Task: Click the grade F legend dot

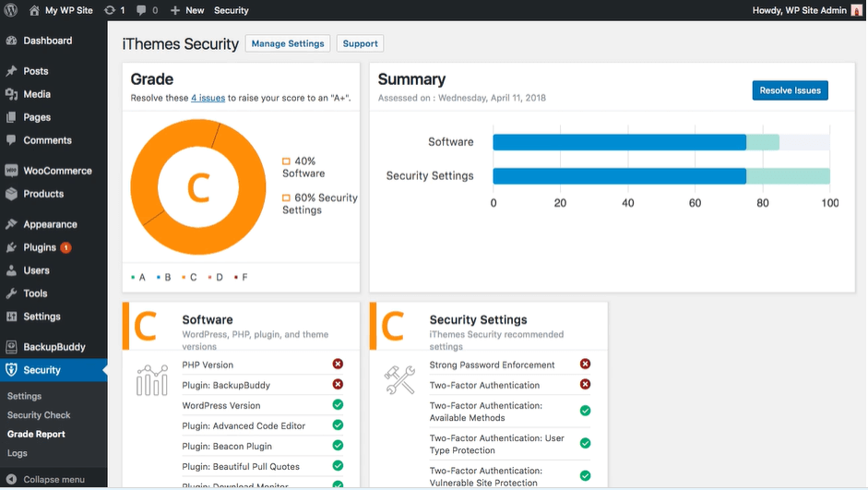Action: (236, 277)
